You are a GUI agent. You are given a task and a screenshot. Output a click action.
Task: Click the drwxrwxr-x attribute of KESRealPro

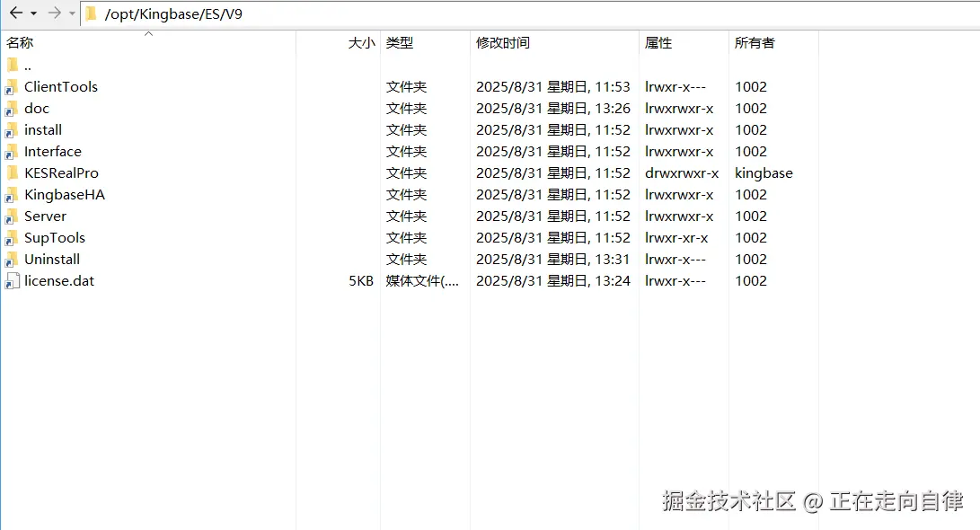point(682,173)
